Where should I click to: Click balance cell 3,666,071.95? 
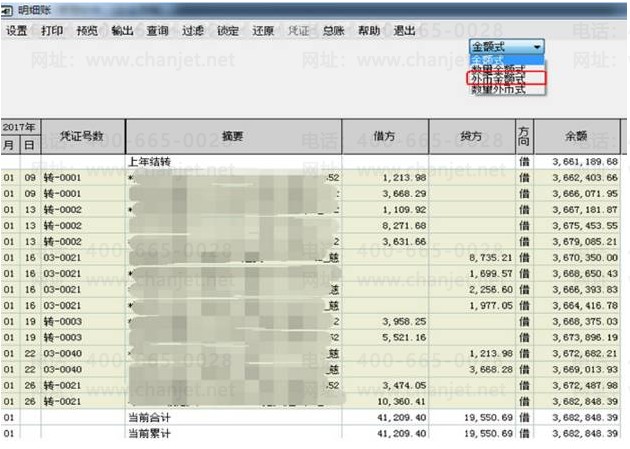[585, 194]
